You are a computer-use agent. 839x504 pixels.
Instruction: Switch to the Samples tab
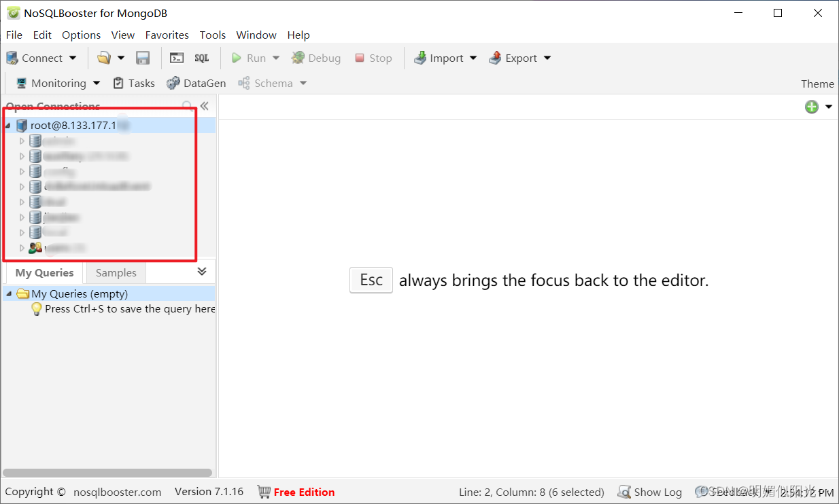coord(116,272)
